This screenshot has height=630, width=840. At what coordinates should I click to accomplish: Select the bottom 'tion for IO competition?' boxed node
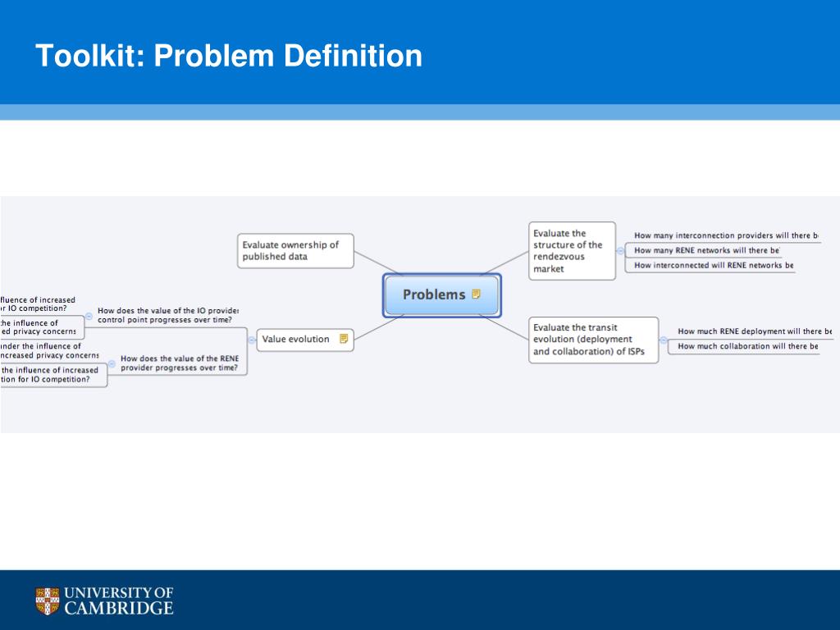[53, 374]
